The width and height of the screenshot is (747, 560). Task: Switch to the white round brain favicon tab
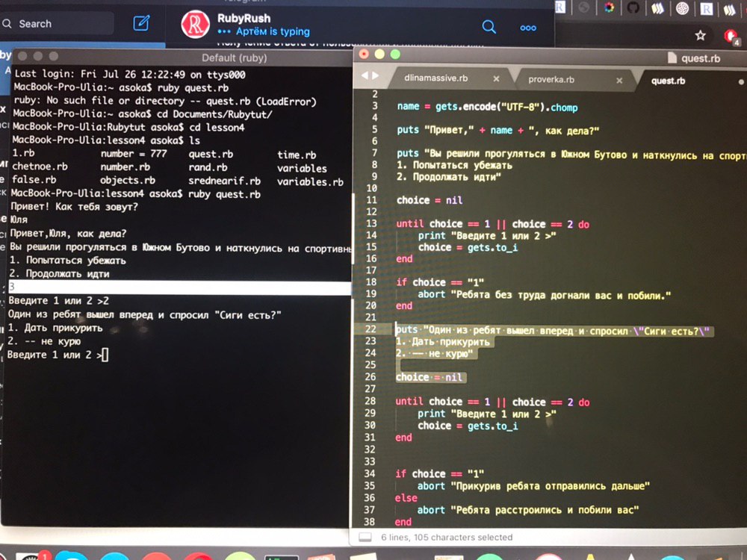tap(682, 8)
